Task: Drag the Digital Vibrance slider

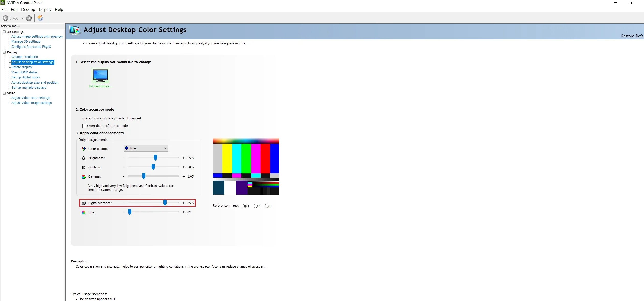Action: click(165, 202)
